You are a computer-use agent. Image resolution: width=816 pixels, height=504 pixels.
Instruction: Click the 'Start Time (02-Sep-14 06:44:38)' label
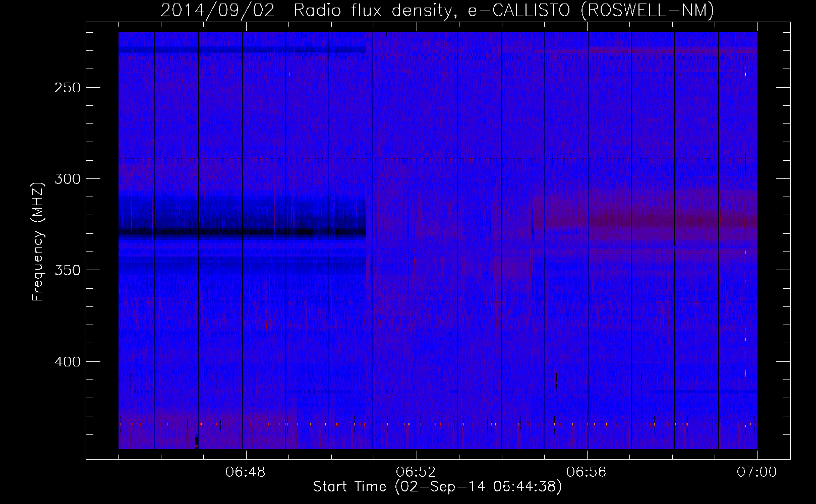[437, 487]
